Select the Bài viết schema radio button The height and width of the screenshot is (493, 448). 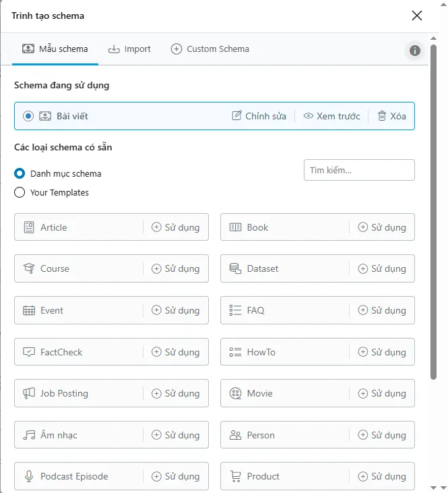coord(28,116)
